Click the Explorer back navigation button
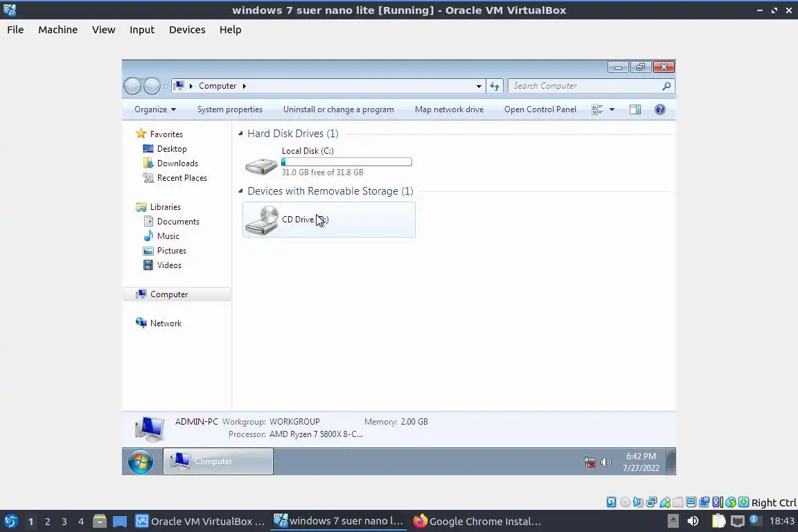Image resolution: width=798 pixels, height=532 pixels. [x=132, y=86]
